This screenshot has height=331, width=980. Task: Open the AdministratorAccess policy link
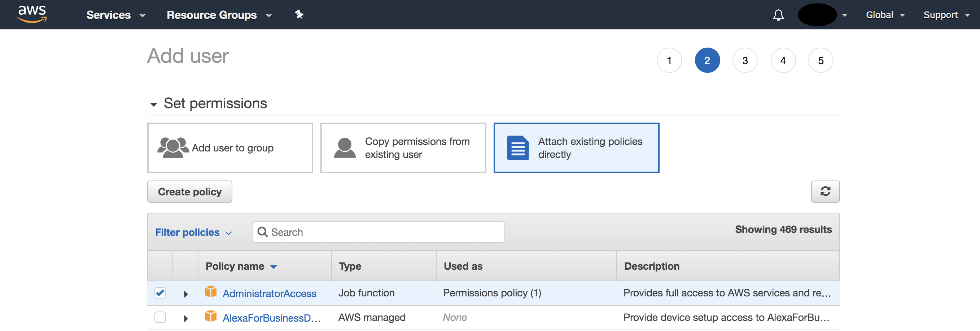tap(269, 293)
